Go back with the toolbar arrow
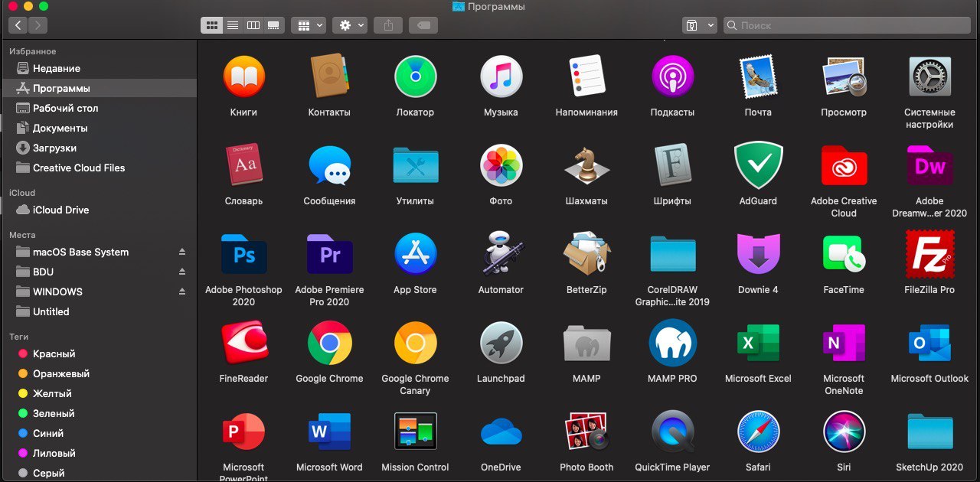This screenshot has height=482, width=980. coord(17,25)
